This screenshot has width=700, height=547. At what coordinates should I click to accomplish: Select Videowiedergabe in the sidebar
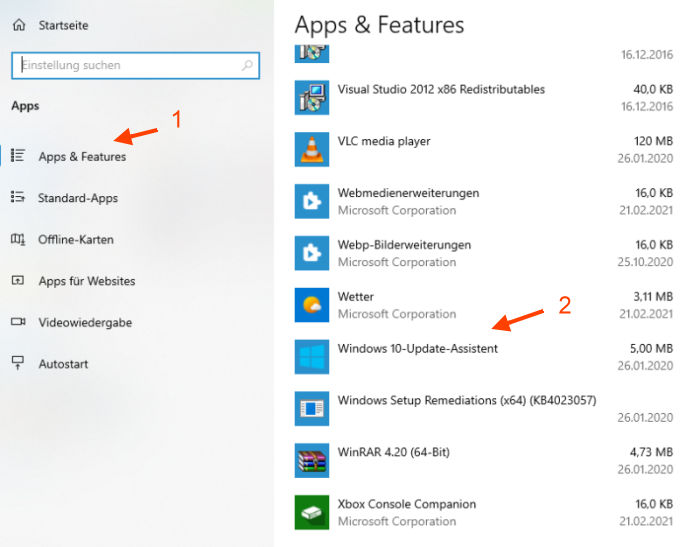pos(84,323)
